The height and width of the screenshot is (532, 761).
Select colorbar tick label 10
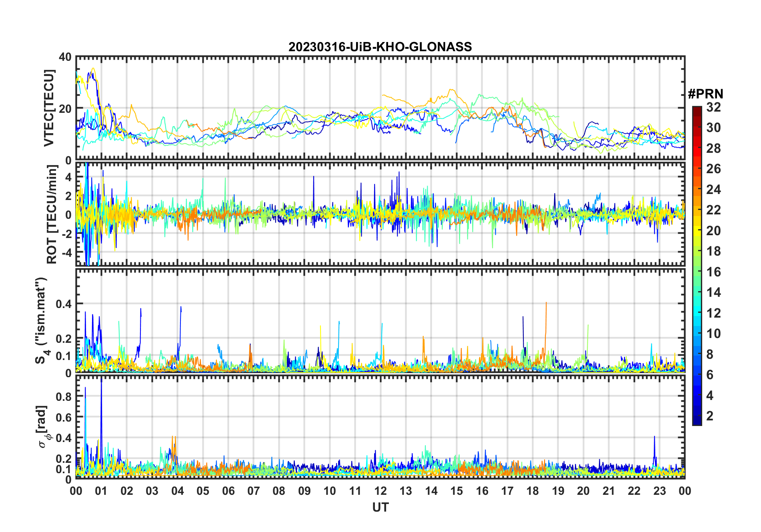[713, 334]
